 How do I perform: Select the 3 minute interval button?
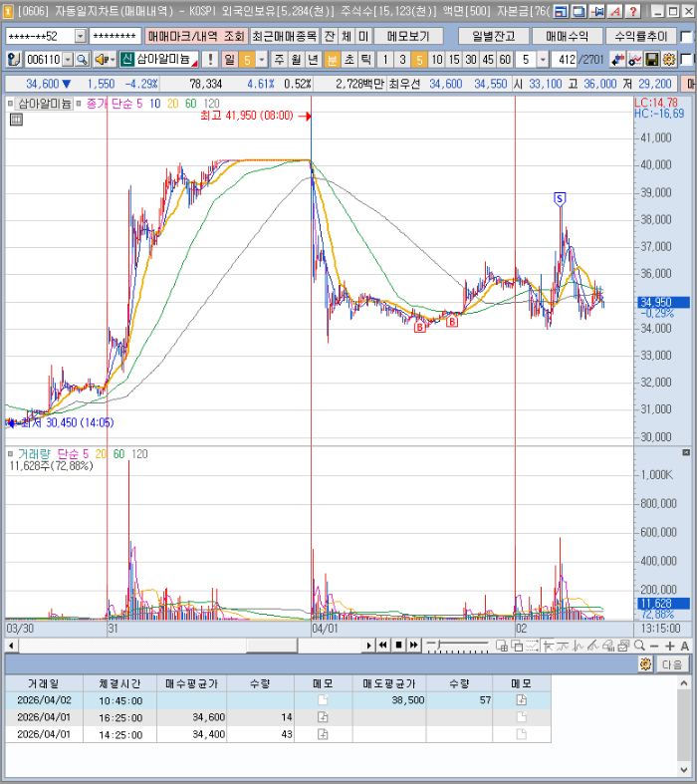402,60
